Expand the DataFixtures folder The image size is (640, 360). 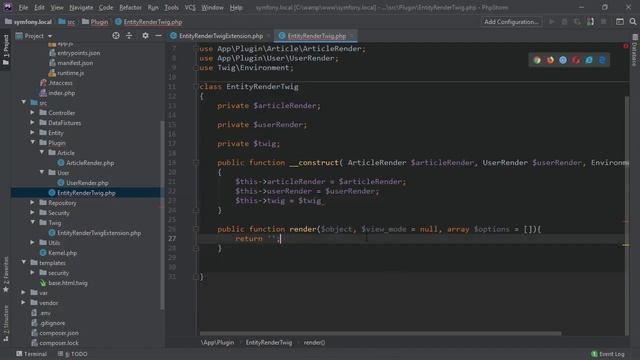pos(33,122)
